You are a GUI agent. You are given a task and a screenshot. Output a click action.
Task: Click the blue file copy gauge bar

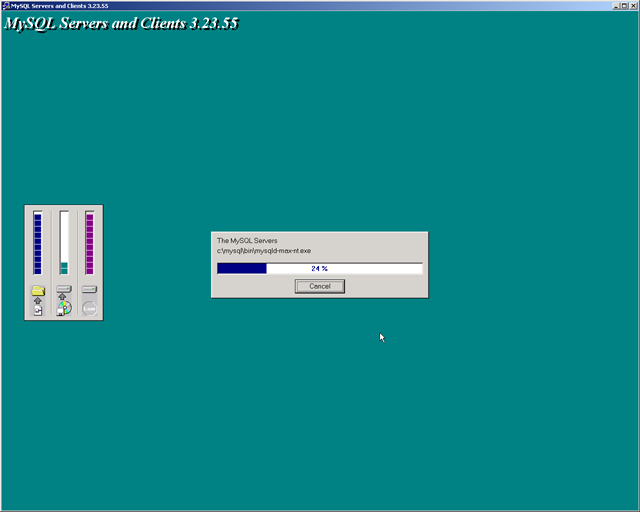pyautogui.click(x=38, y=242)
